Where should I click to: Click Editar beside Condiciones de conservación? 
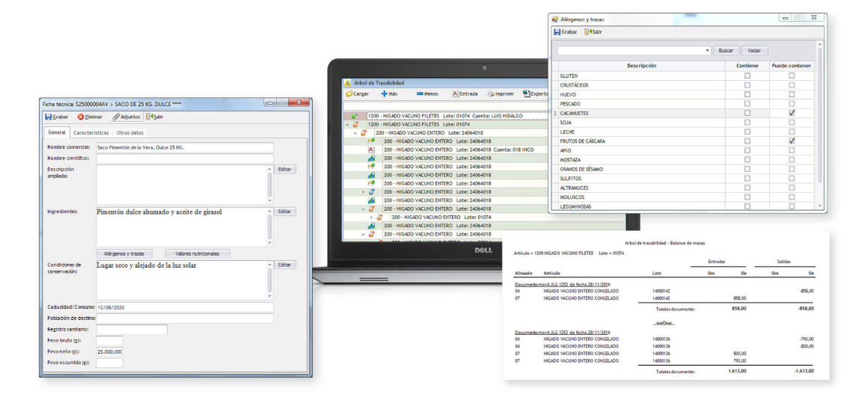[284, 265]
